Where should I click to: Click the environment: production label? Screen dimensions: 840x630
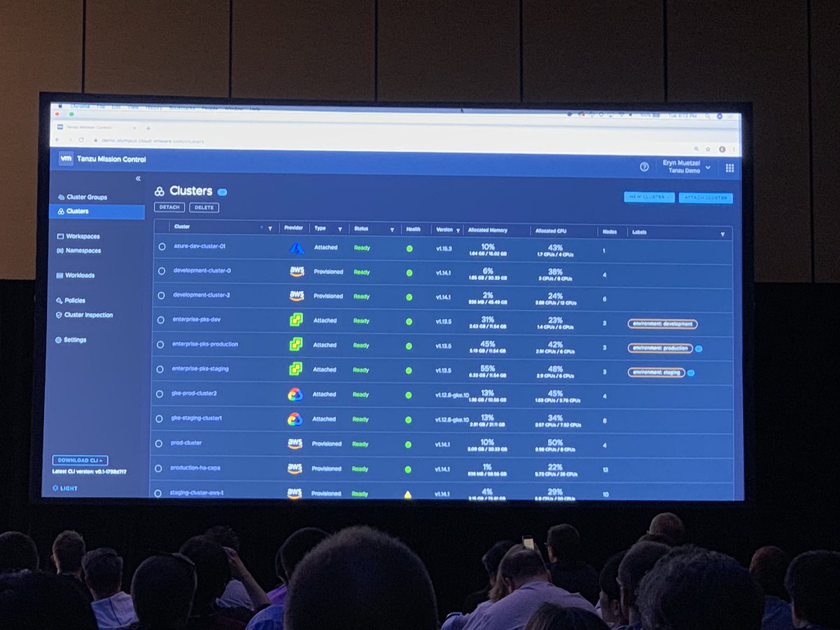(660, 348)
